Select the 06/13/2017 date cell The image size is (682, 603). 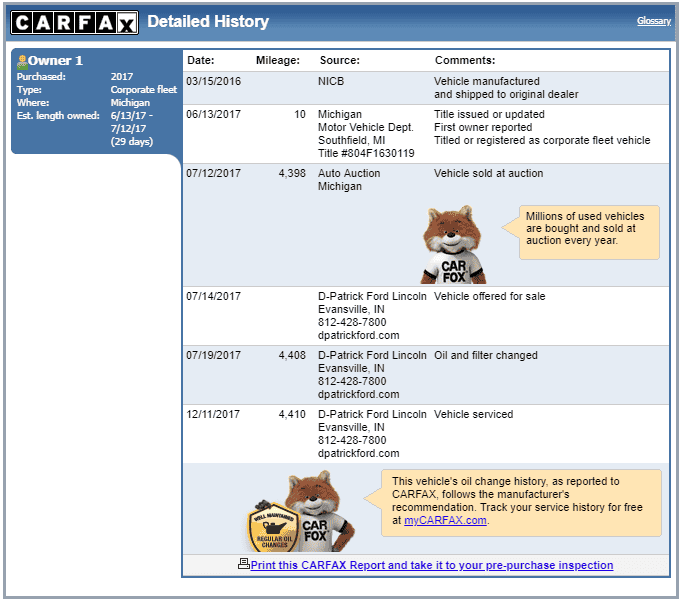tap(213, 114)
